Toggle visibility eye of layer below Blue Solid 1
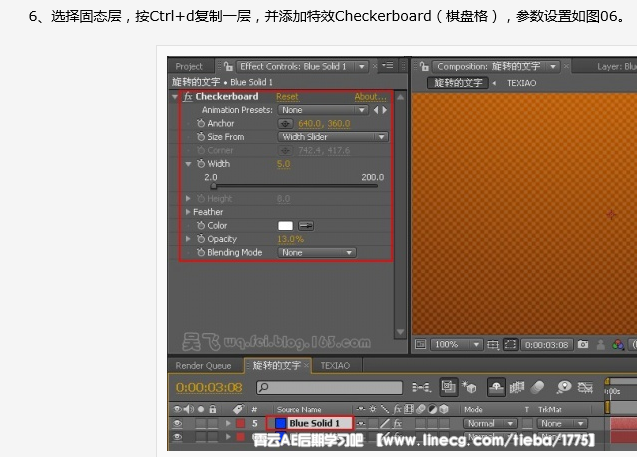Screen dimensions: 637x457 (177, 437)
